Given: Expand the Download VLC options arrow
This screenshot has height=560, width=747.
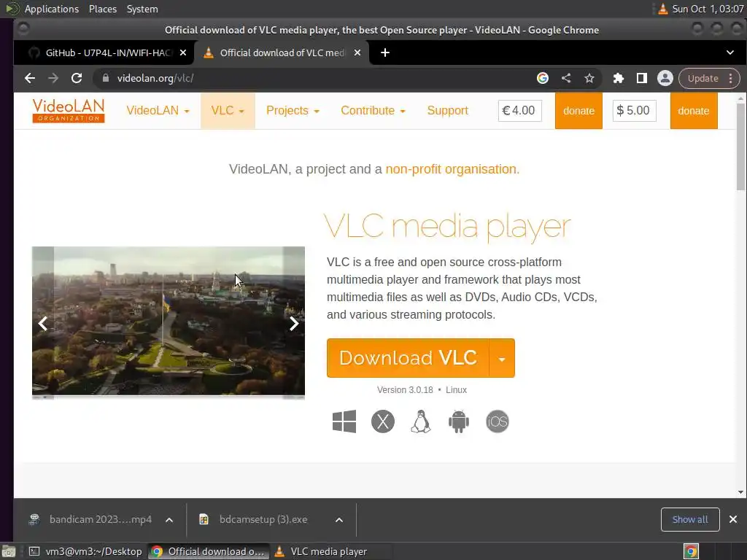Looking at the screenshot, I should 502,358.
